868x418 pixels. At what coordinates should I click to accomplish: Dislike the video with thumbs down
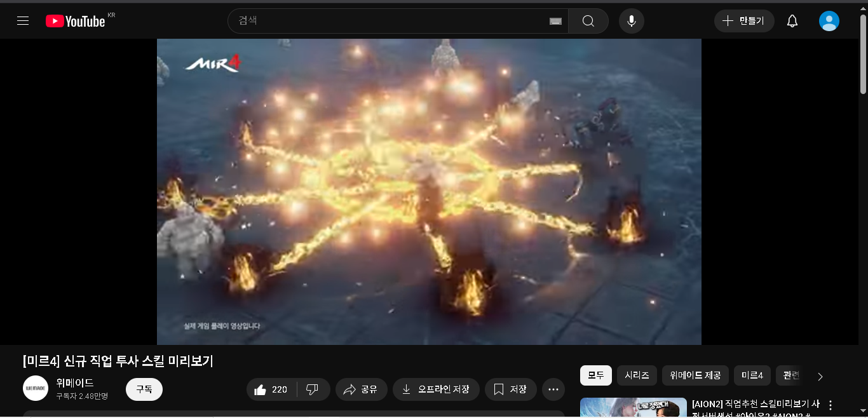(x=313, y=389)
